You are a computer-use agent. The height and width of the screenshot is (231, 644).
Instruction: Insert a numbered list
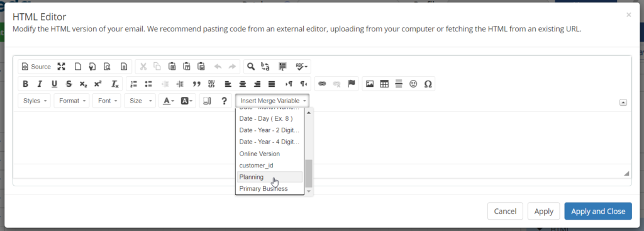[x=133, y=84]
